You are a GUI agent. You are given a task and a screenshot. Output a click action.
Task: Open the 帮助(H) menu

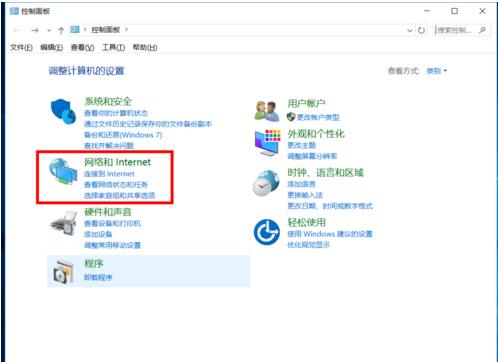[145, 47]
